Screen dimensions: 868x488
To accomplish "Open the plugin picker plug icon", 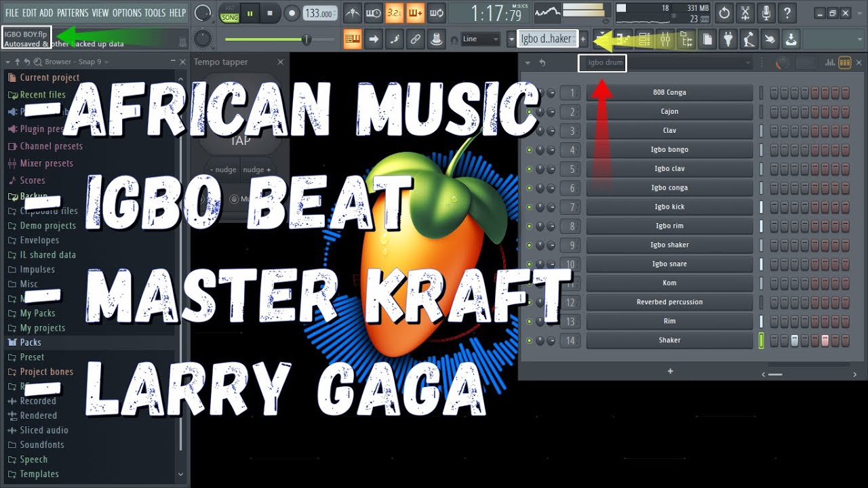I will pos(728,39).
